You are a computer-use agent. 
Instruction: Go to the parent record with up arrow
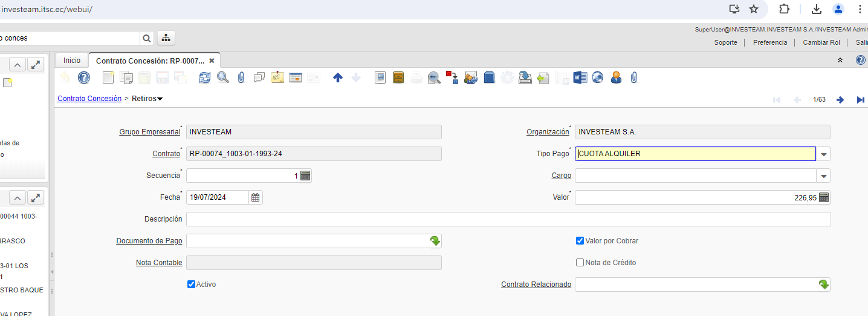(338, 77)
